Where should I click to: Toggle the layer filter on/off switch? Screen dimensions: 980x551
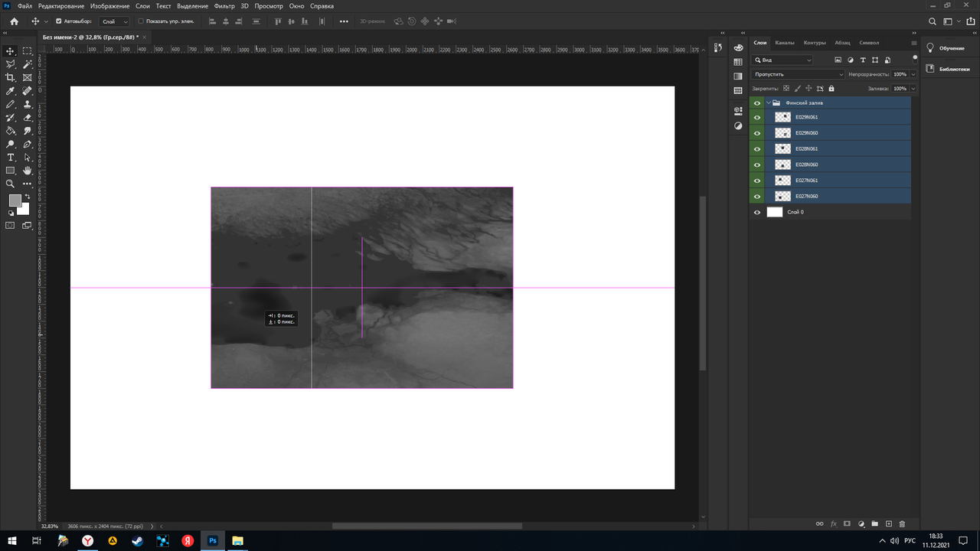click(x=914, y=58)
